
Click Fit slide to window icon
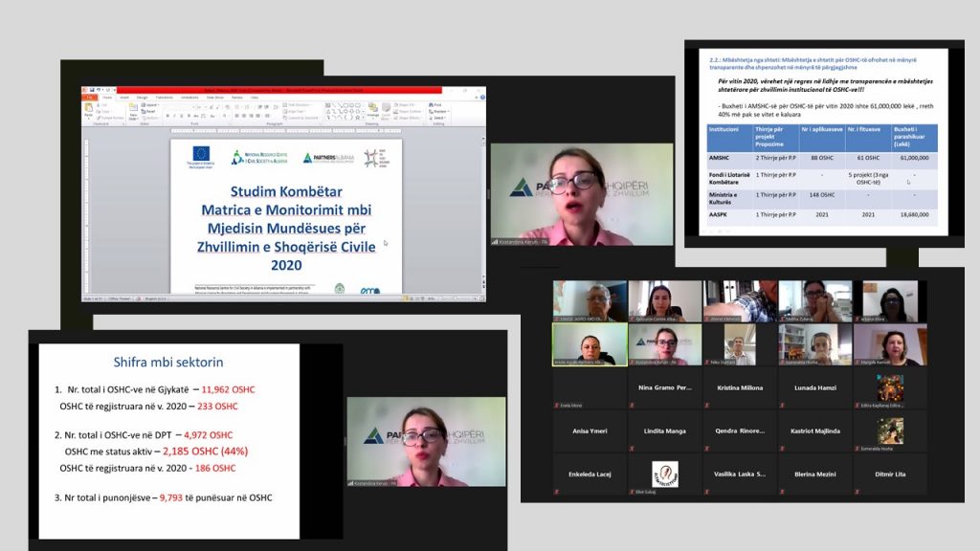pos(480,298)
